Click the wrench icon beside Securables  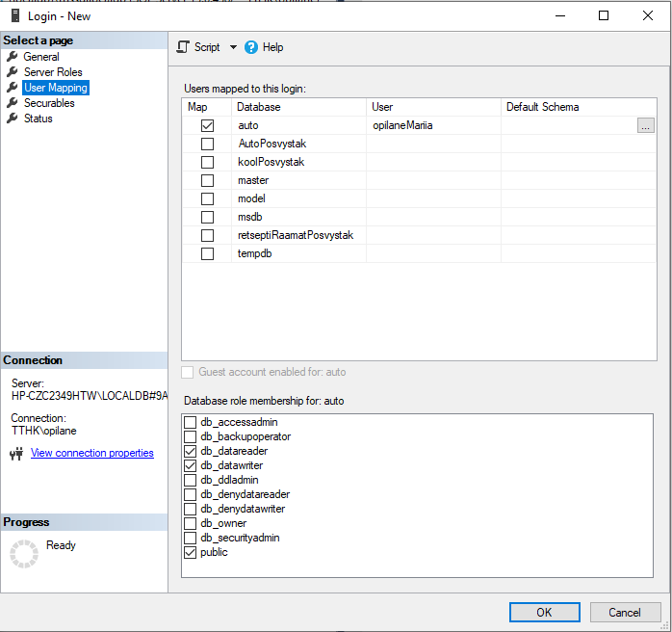click(13, 103)
